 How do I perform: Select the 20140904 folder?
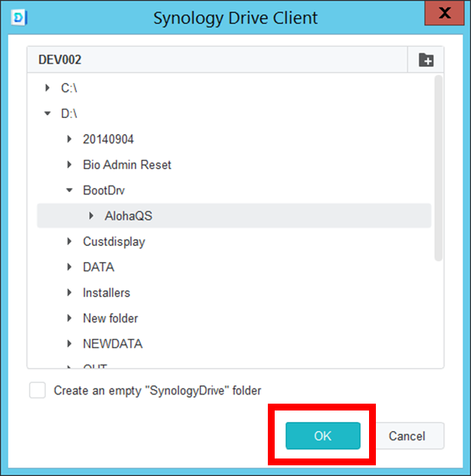tap(108, 139)
